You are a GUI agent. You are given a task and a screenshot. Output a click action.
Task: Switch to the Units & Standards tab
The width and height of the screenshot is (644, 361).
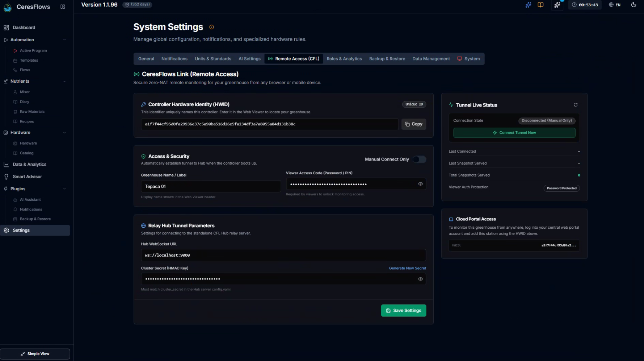(x=213, y=59)
